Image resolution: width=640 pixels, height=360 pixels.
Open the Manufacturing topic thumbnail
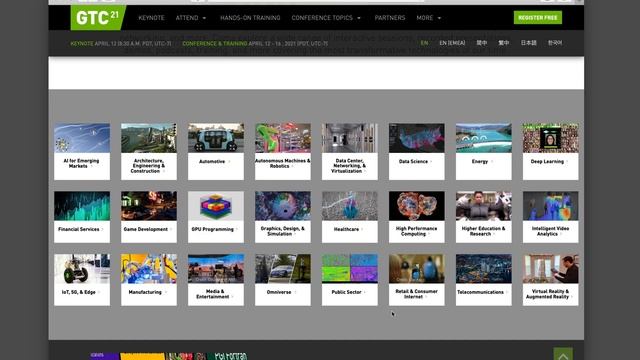click(x=149, y=269)
